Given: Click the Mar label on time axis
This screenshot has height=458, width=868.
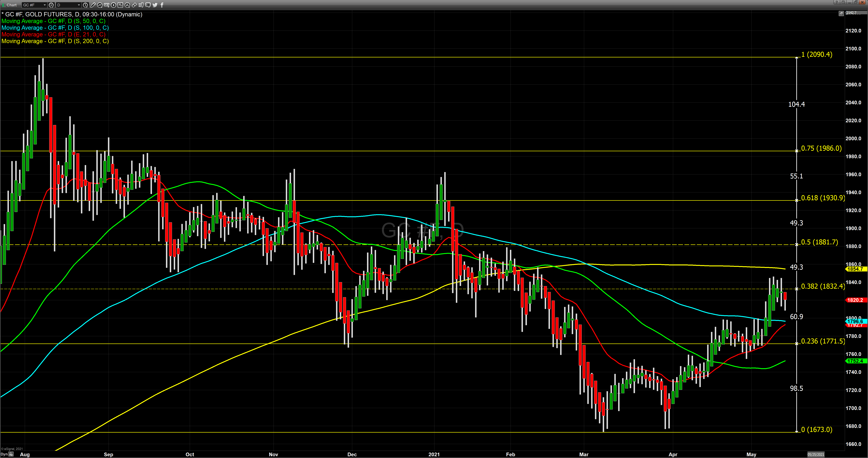Looking at the screenshot, I should pyautogui.click(x=584, y=454).
